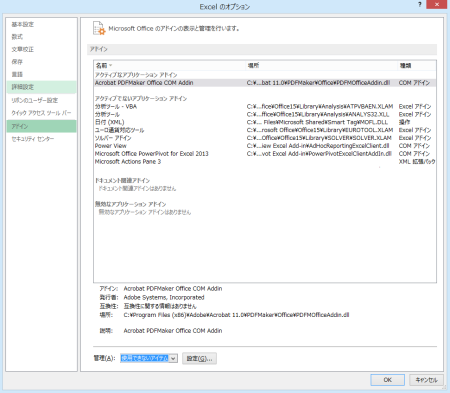The height and width of the screenshot is (393, 450).
Task: Select the Power View add-in row
Action: [x=265, y=146]
